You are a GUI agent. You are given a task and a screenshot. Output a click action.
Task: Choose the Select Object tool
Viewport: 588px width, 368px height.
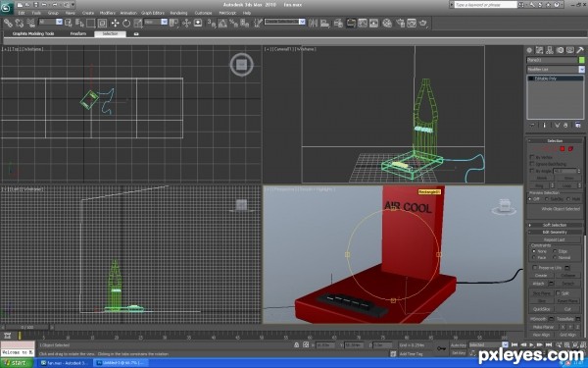[x=69, y=24]
